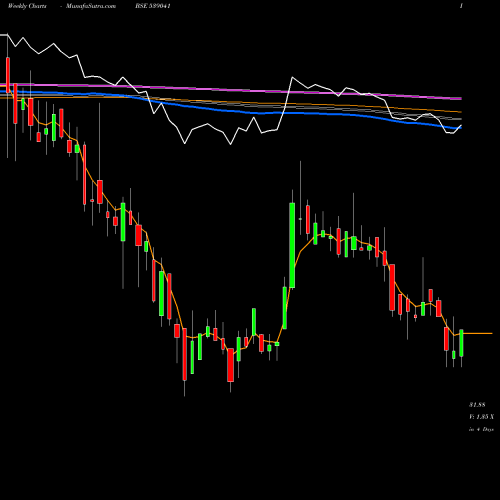
Task: Click the 'BSE 539041' symbol text
Action: [x=153, y=6]
